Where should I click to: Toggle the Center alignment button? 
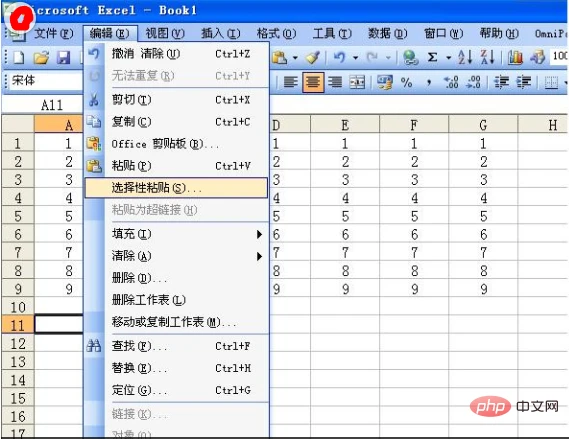click(313, 82)
